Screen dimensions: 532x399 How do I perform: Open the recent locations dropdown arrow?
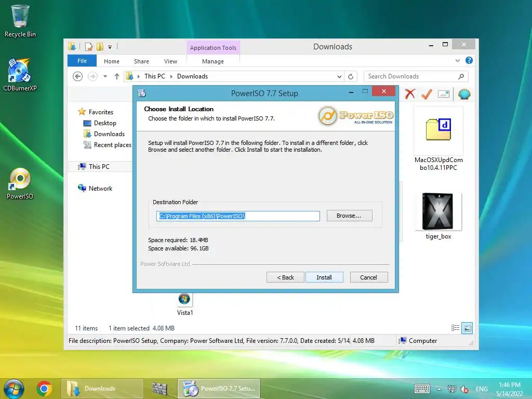[x=105, y=76]
